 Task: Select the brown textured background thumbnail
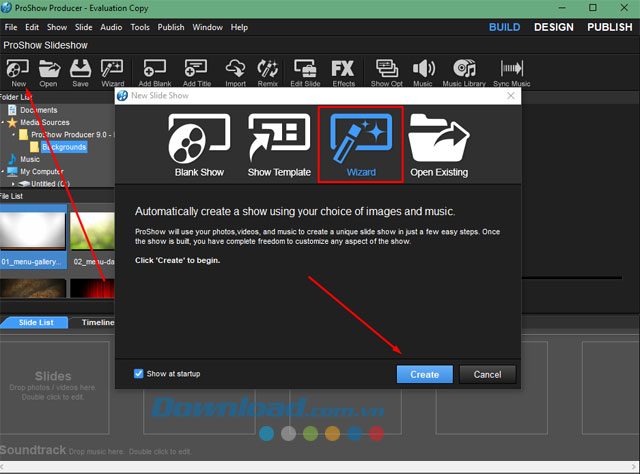coord(33,288)
